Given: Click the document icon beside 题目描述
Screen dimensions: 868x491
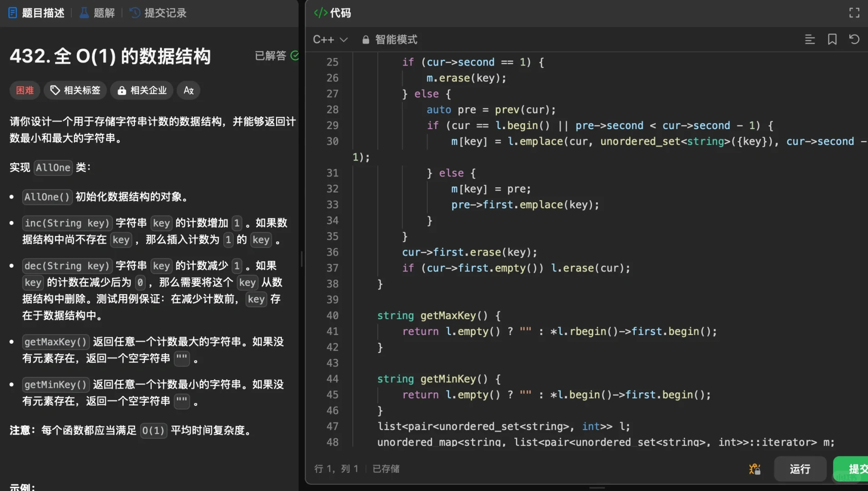Looking at the screenshot, I should coord(13,13).
